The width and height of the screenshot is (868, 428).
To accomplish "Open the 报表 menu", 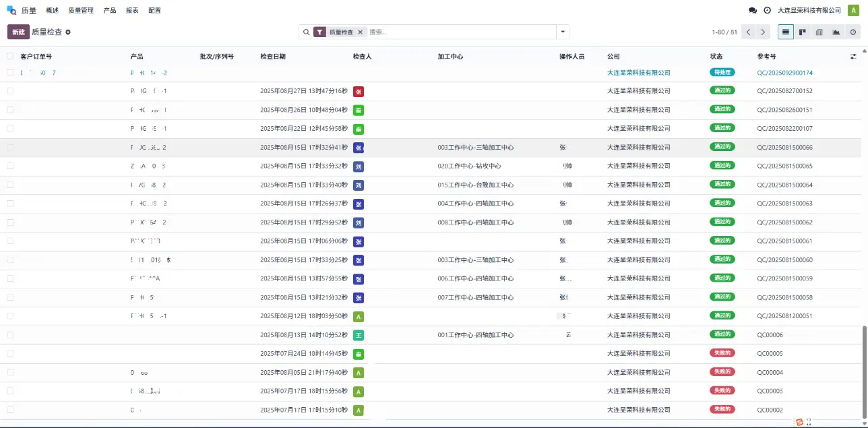I will pyautogui.click(x=132, y=11).
